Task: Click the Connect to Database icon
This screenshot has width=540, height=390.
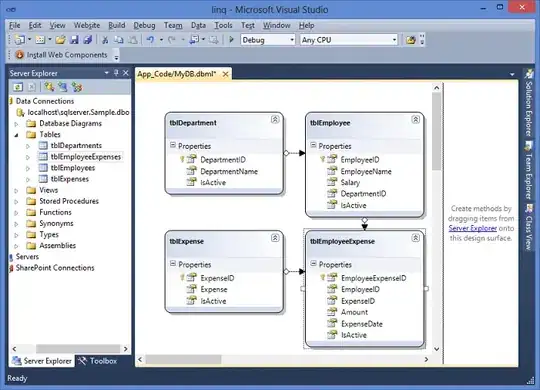Action: 49,87
